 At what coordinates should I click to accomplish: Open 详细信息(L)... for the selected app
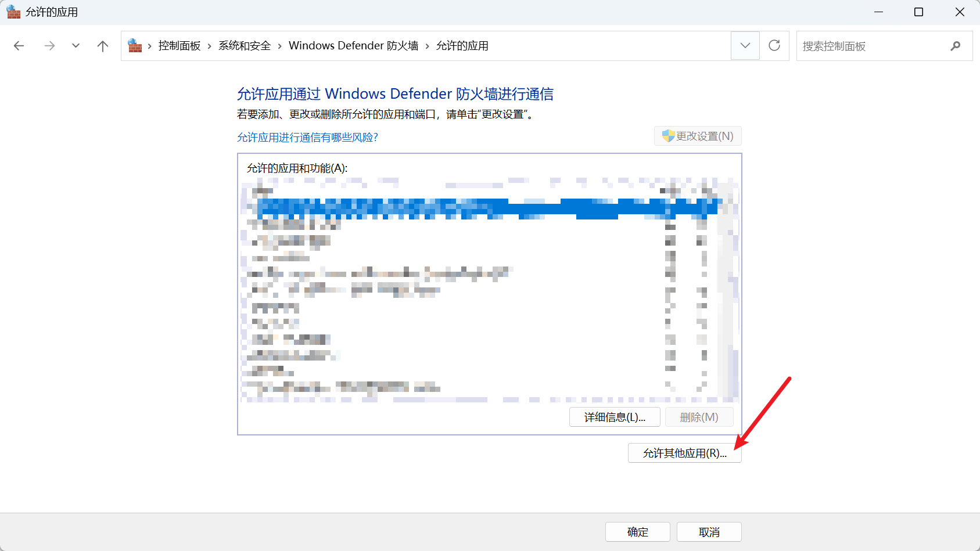pos(615,417)
